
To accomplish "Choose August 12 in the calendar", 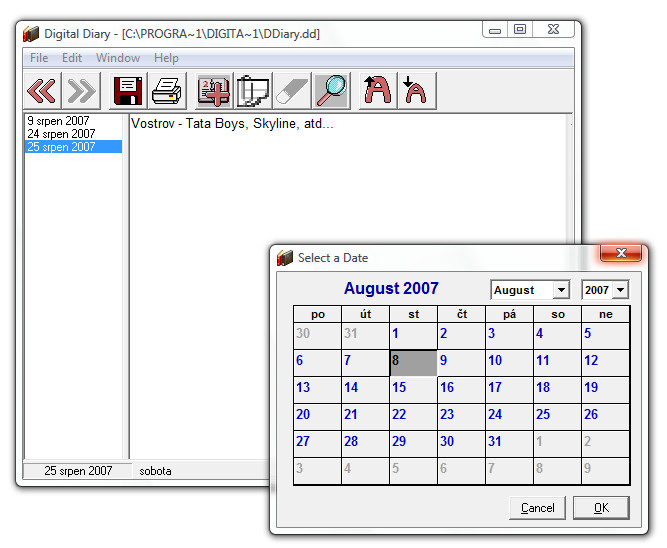I will [x=605, y=363].
